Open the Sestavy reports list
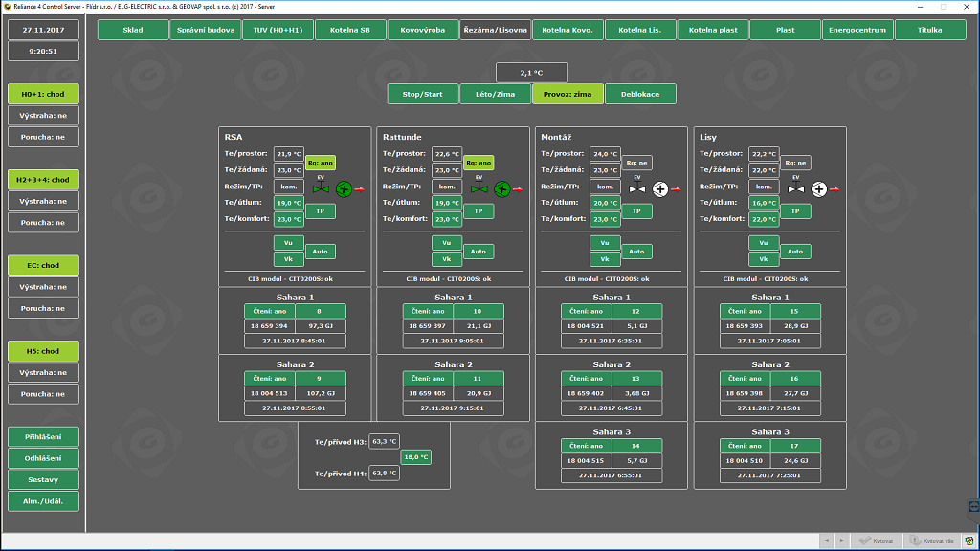Viewport: 980px width, 551px height. point(43,479)
